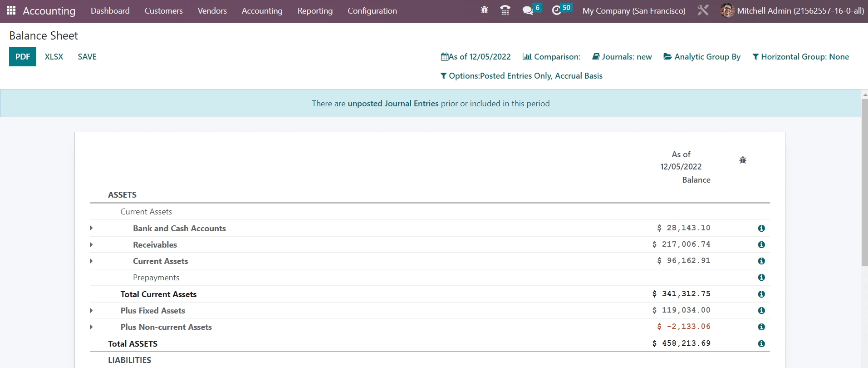Expand the Bank and Cash Accounts row
Viewport: 868px width, 368px height.
91,228
